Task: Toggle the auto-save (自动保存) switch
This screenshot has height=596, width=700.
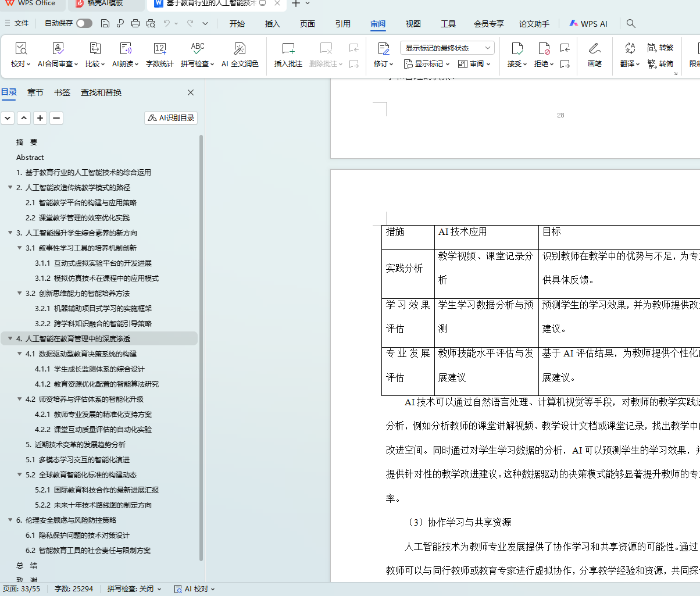Action: click(x=84, y=24)
